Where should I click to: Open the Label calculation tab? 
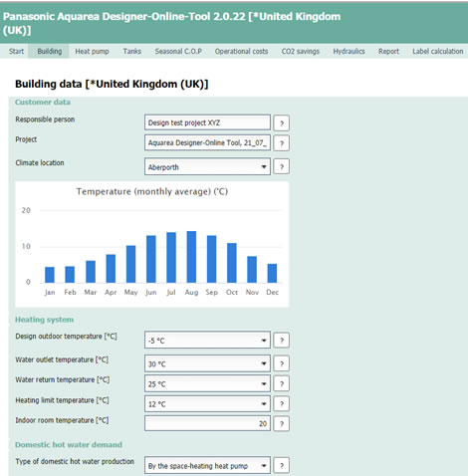[438, 51]
